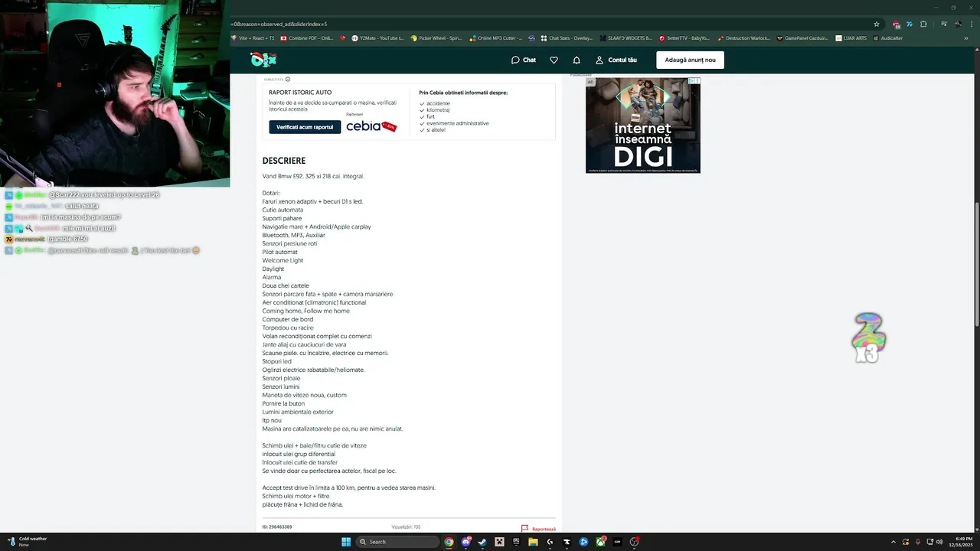This screenshot has height=551, width=980.
Task: Open Audioalter bookmark
Action: click(887, 37)
